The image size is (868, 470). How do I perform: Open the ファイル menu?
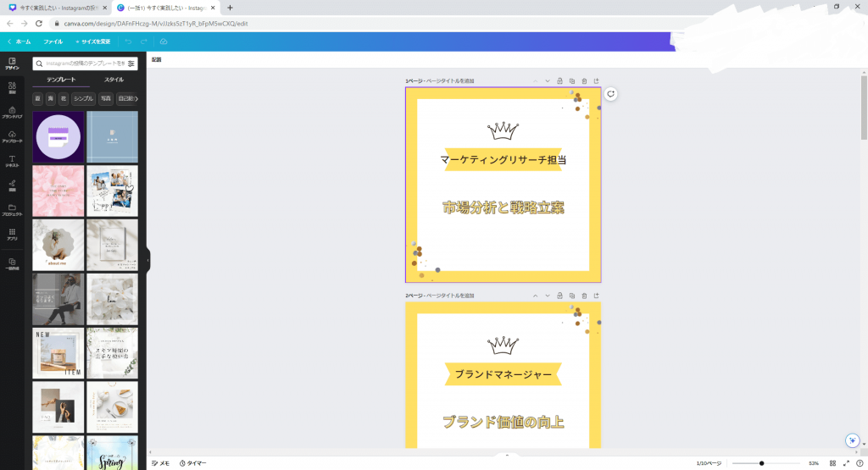(x=53, y=41)
